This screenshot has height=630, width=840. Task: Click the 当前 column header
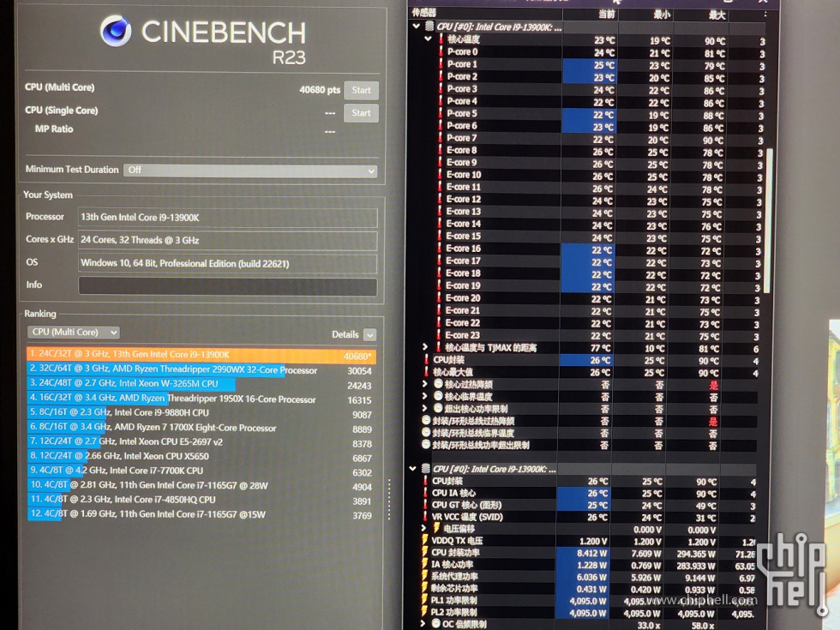pyautogui.click(x=607, y=14)
